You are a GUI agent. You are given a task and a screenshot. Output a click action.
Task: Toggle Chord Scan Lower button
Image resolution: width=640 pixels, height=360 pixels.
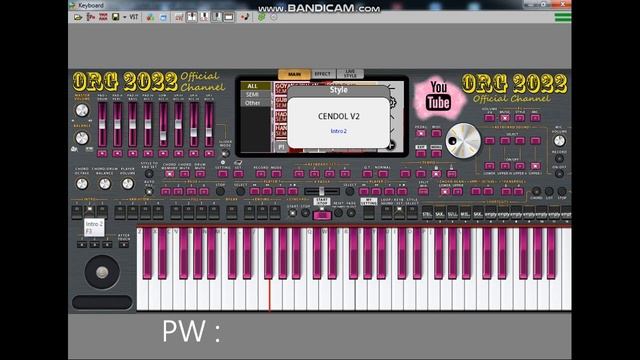point(445,191)
